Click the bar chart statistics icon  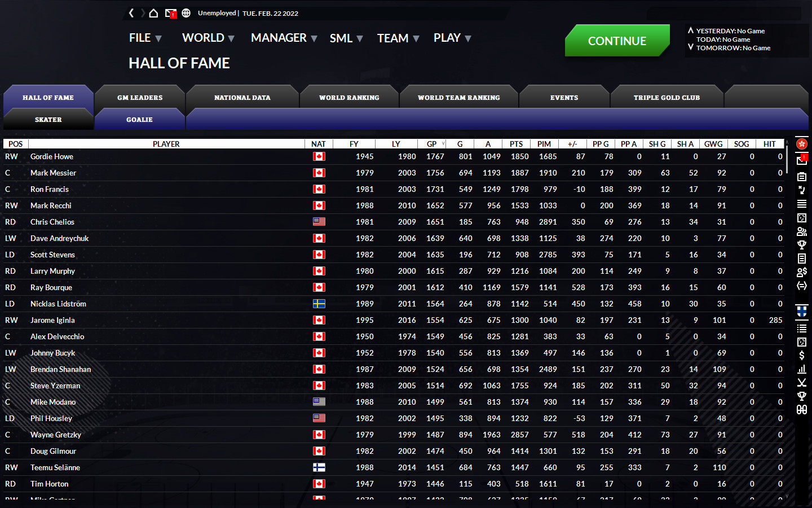(x=801, y=369)
